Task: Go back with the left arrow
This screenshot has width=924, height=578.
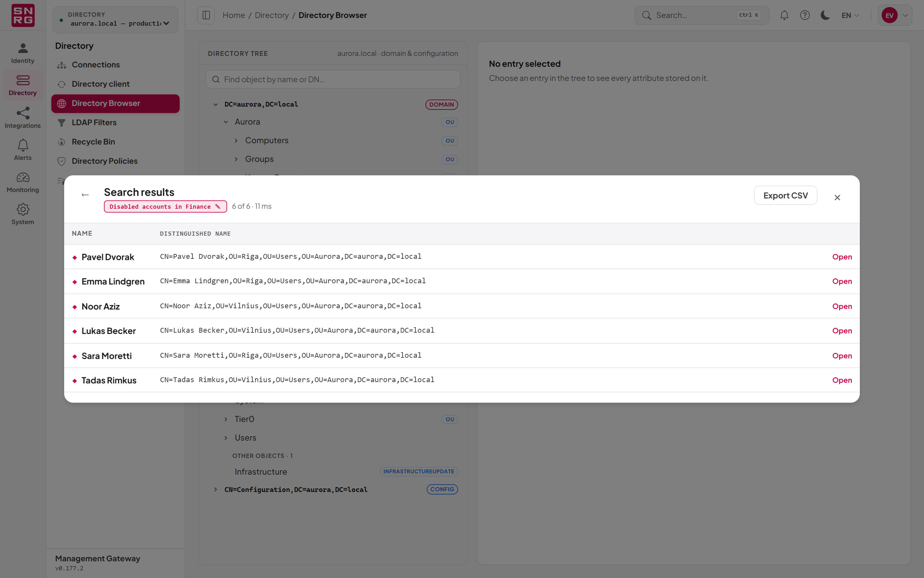Action: coord(85,195)
